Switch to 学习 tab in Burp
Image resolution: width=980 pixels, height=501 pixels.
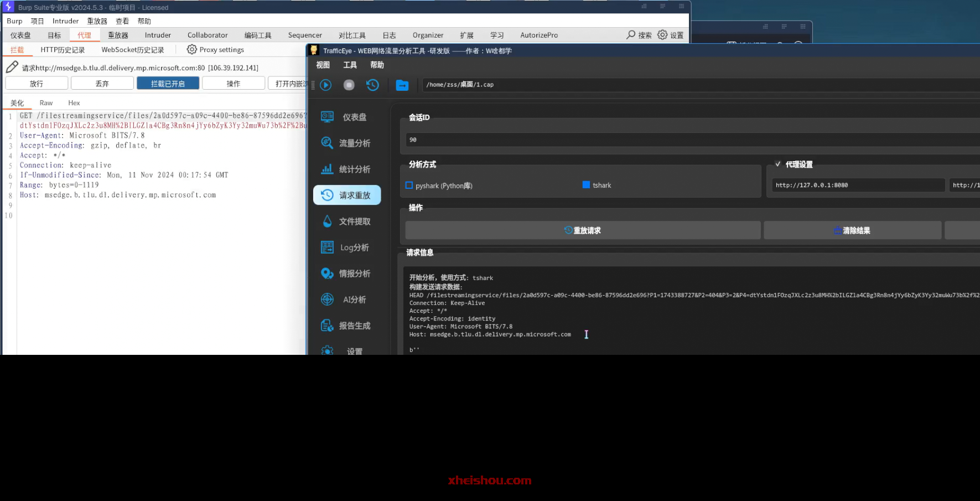(497, 35)
